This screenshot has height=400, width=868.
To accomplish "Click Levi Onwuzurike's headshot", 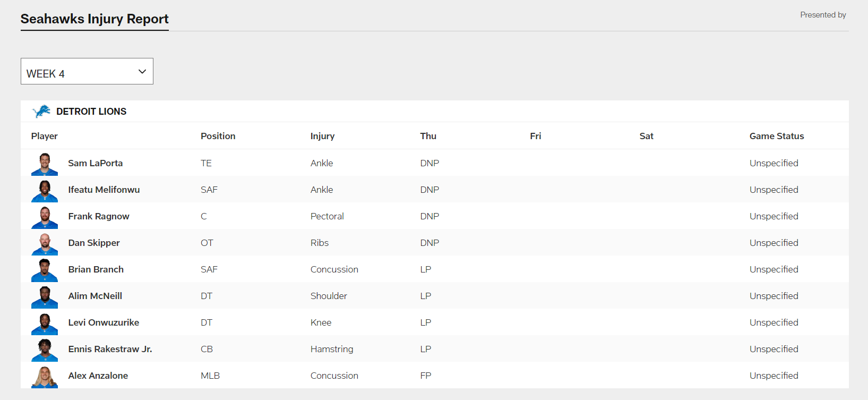I will point(45,323).
